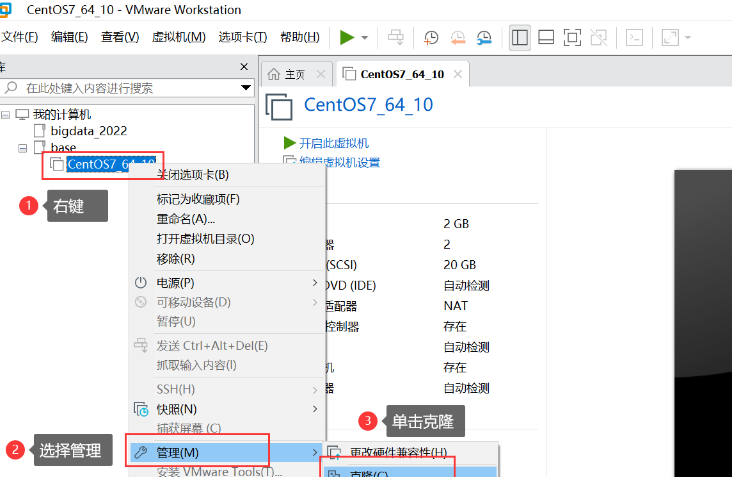Screen dimensions: 732x477
Task: Open the 帮助(H) menu
Action: (300, 37)
